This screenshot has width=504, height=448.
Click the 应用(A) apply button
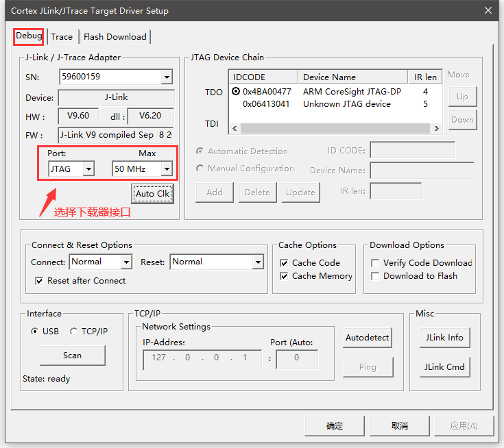pyautogui.click(x=464, y=426)
